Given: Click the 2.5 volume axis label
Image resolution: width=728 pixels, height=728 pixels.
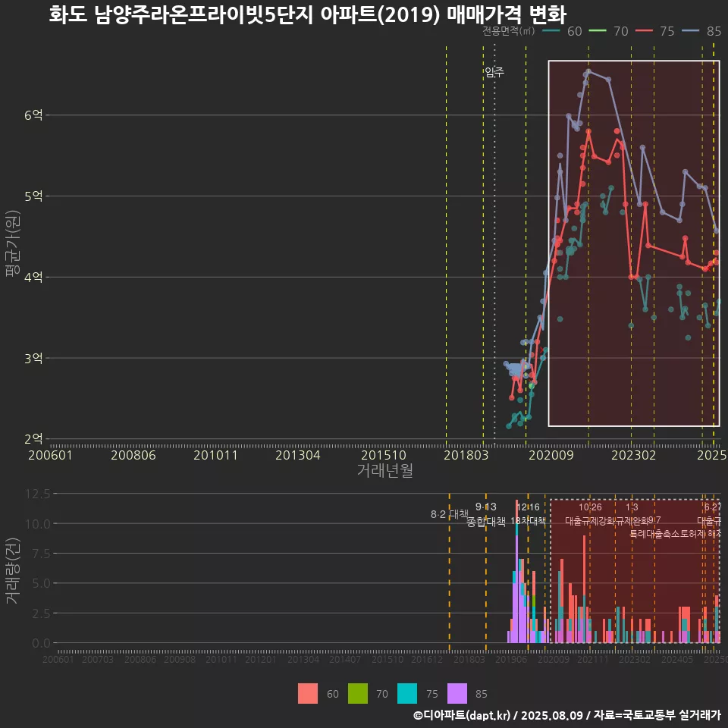Looking at the screenshot, I should [41, 613].
